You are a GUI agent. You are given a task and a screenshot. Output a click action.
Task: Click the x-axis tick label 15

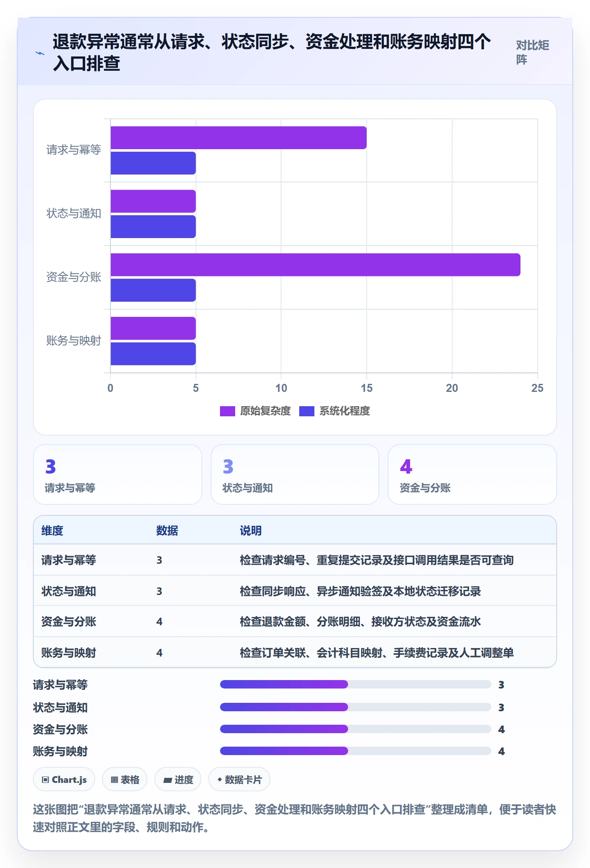[367, 388]
